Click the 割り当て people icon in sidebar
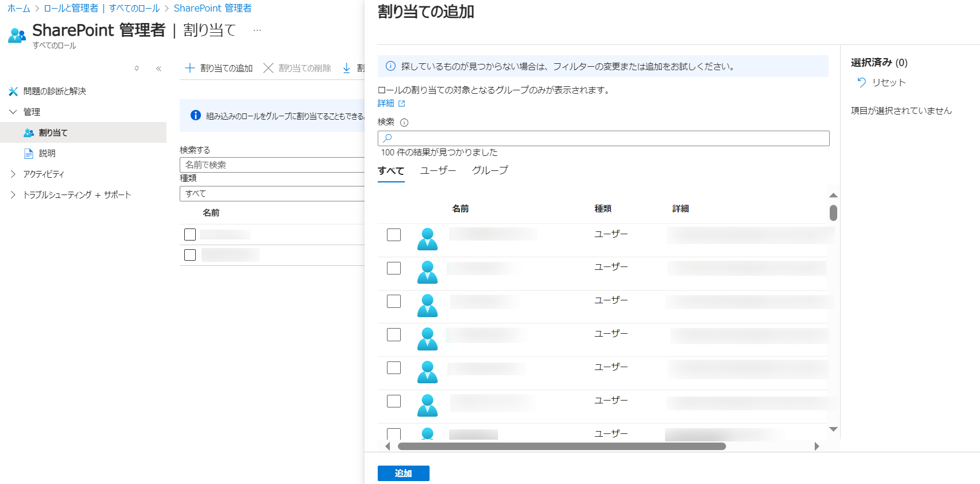 point(29,133)
